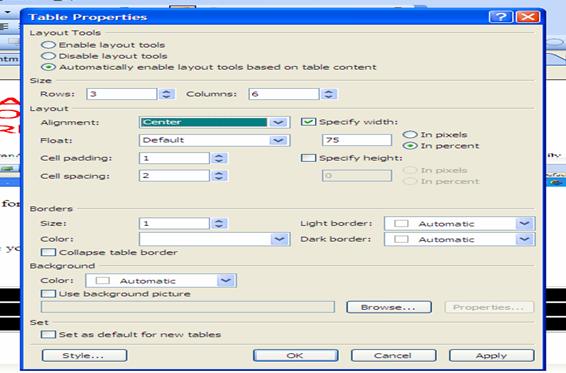Screen dimensions: 566x373
Task: Close the Table Properties dialog
Action: pyautogui.click(x=528, y=17)
